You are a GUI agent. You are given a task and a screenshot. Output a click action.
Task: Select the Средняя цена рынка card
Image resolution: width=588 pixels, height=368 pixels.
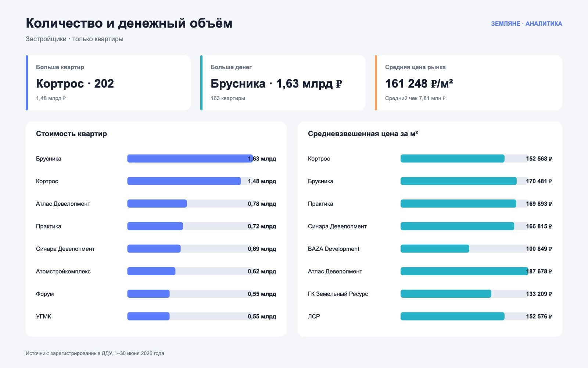(x=469, y=83)
